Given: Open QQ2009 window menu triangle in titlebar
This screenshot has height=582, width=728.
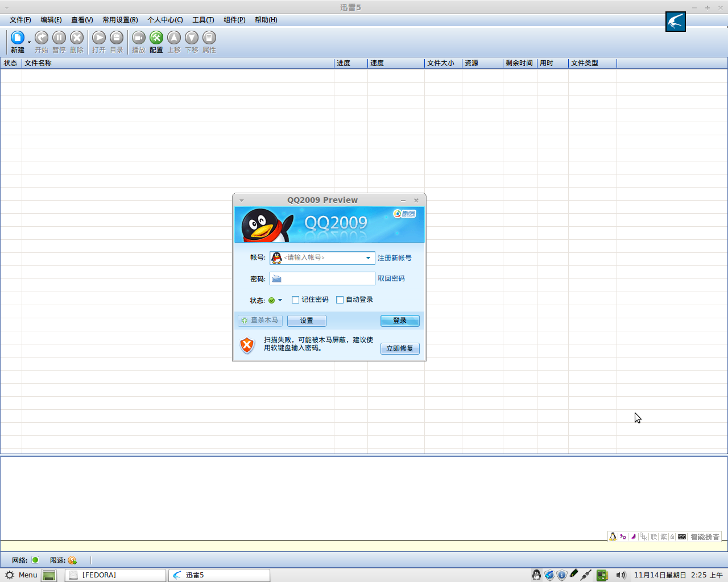Looking at the screenshot, I should tap(242, 201).
